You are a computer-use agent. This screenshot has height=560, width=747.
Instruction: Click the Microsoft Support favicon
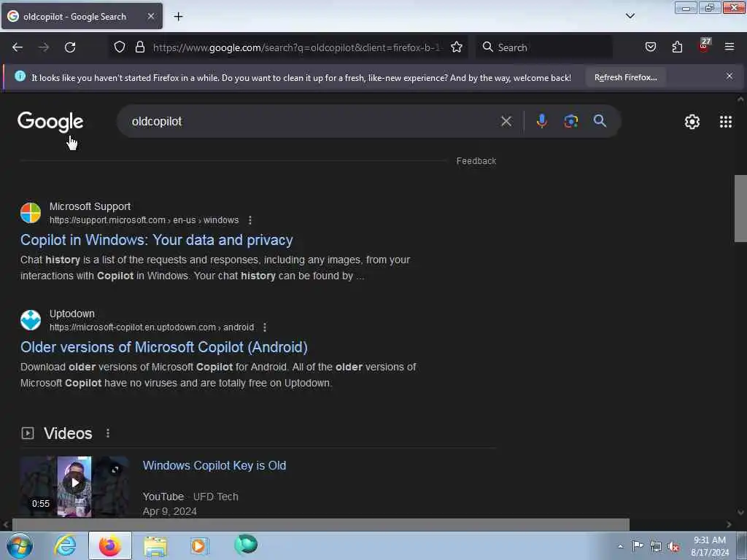click(31, 213)
